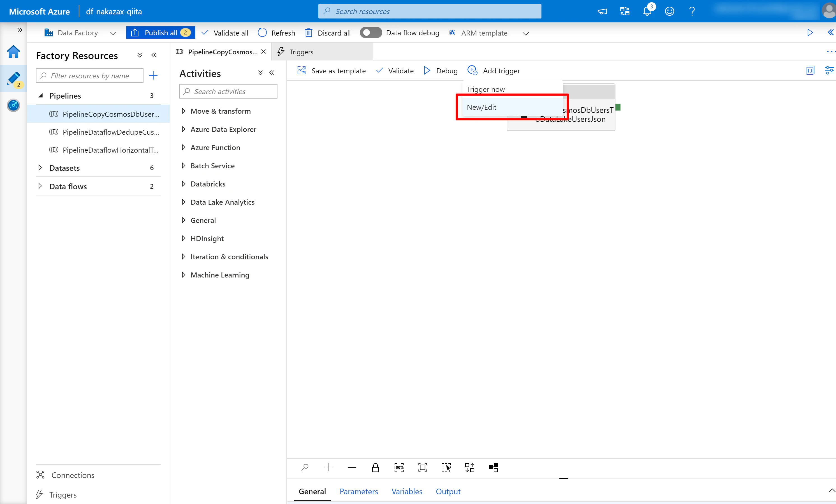Expand the Data flows tree section
The width and height of the screenshot is (836, 504).
pyautogui.click(x=40, y=186)
